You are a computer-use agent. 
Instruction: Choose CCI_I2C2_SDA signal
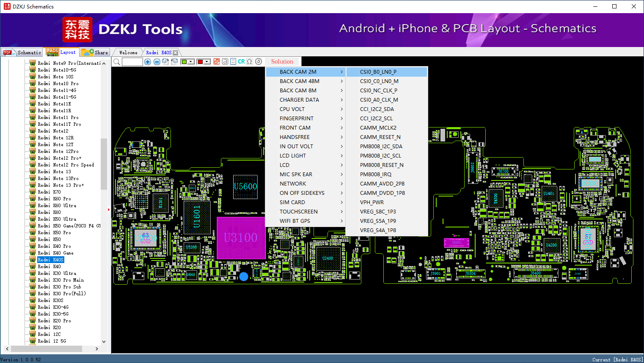(387, 109)
